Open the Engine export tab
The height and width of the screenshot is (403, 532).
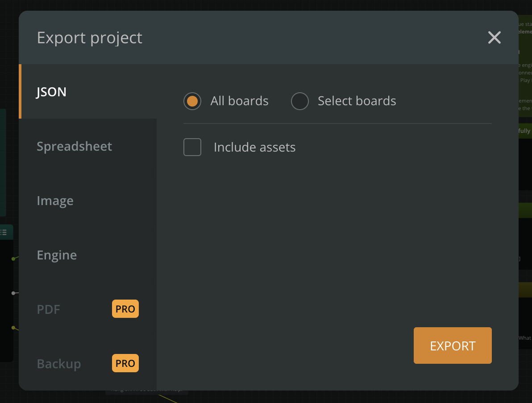[x=57, y=255]
